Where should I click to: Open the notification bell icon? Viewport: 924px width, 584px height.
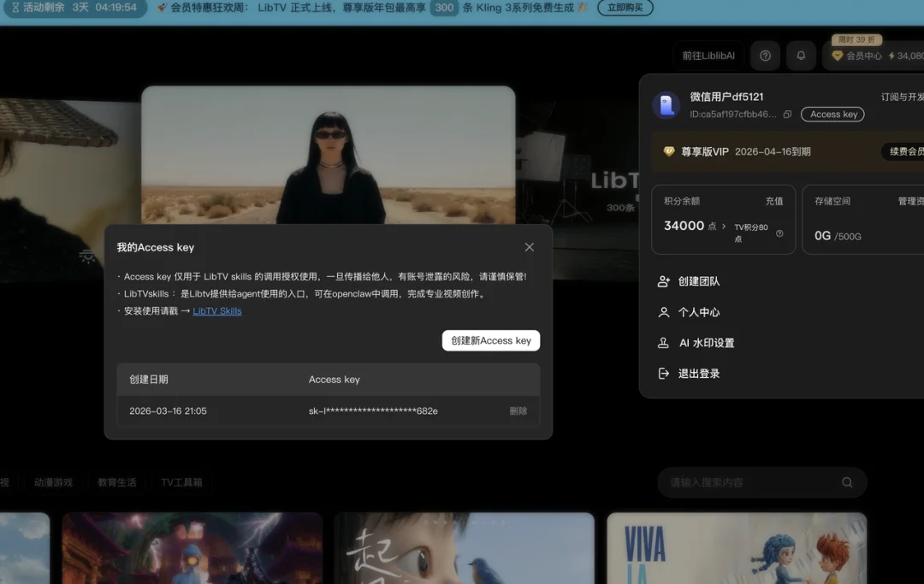(x=800, y=55)
